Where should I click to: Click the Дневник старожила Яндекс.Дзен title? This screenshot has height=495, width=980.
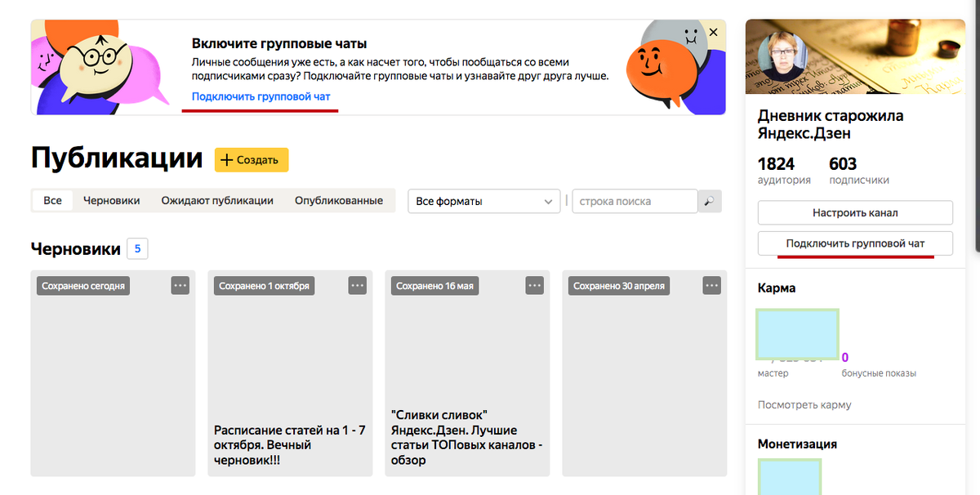(831, 124)
